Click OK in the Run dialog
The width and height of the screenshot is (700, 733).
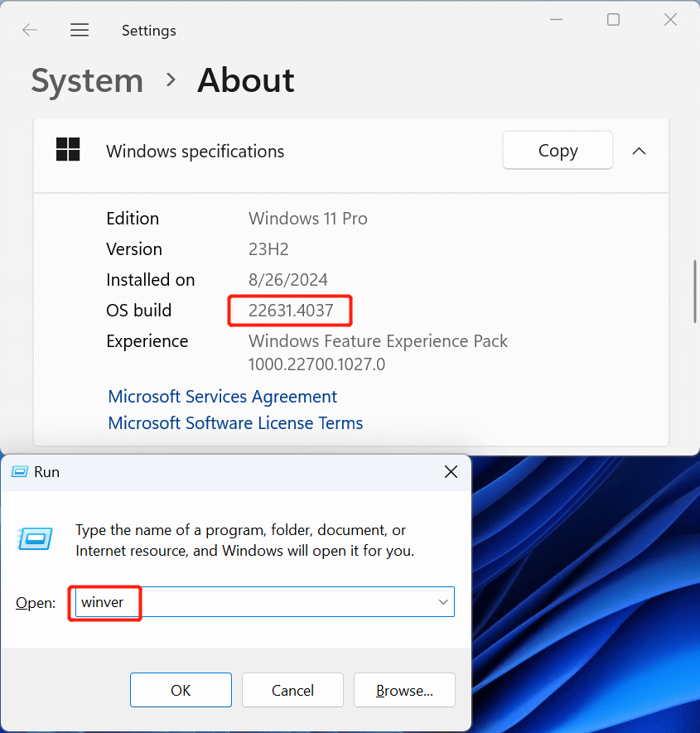(x=181, y=690)
